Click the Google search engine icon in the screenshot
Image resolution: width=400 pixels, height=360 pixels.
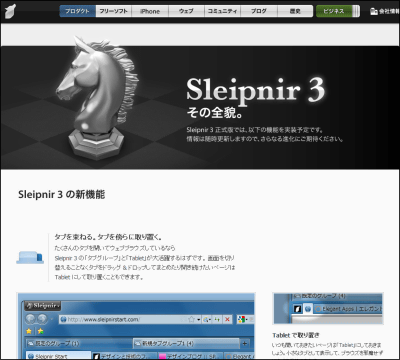[x=242, y=319]
